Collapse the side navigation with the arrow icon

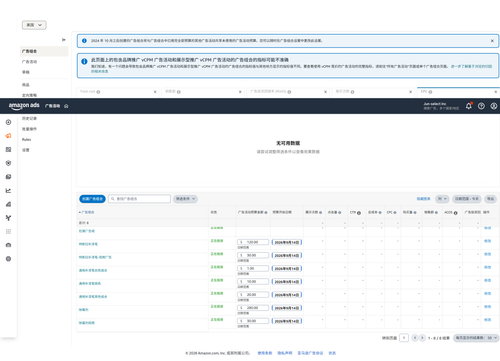point(64,40)
